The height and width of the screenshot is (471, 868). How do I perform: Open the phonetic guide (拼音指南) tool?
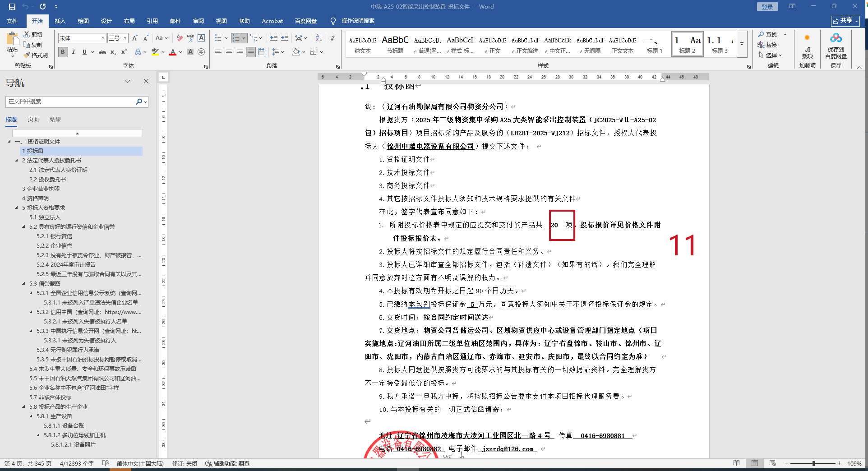[x=190, y=38]
